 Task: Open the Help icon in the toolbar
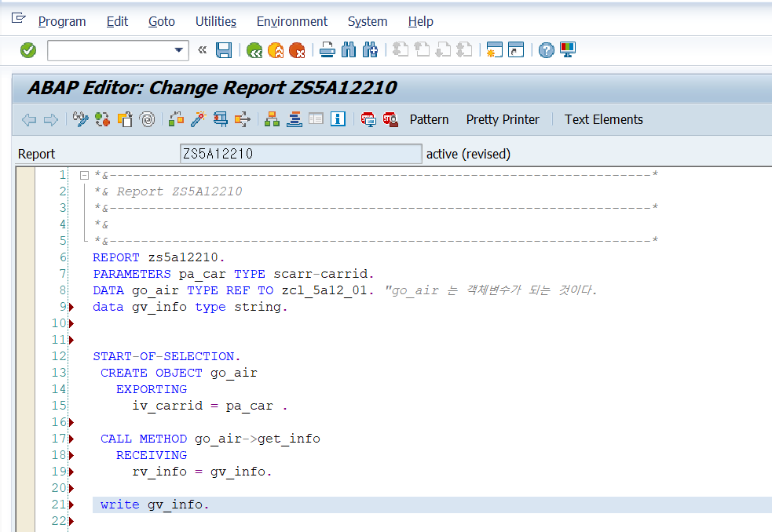point(546,49)
